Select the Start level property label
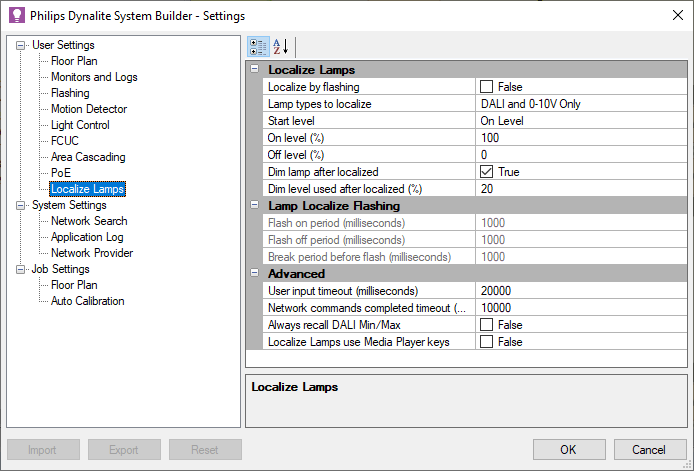Screen dimensions: 694x471 coord(291,121)
